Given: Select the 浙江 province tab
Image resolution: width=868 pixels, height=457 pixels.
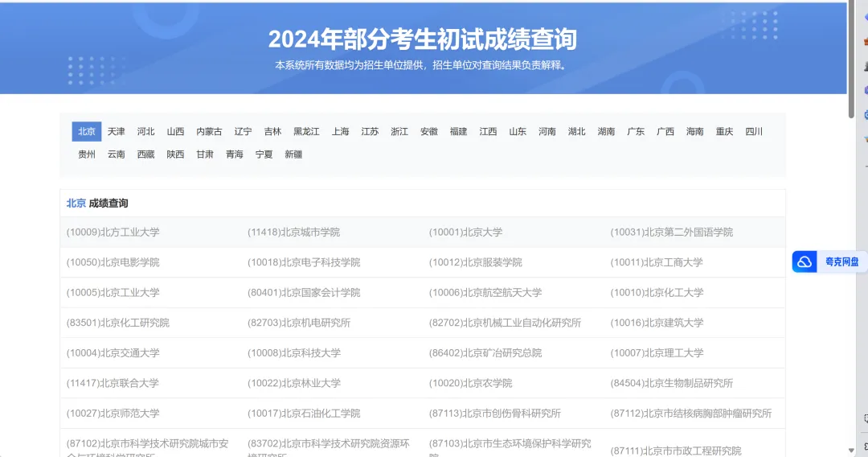Looking at the screenshot, I should point(399,131).
